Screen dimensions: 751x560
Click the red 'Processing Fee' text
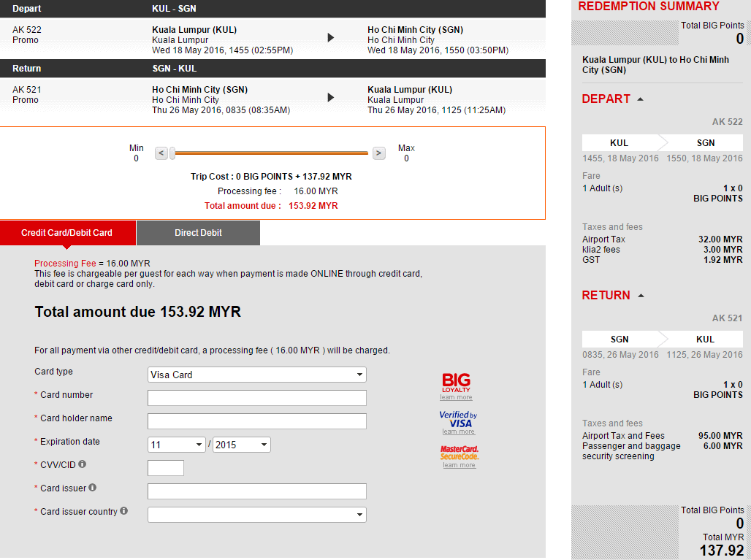pyautogui.click(x=65, y=264)
